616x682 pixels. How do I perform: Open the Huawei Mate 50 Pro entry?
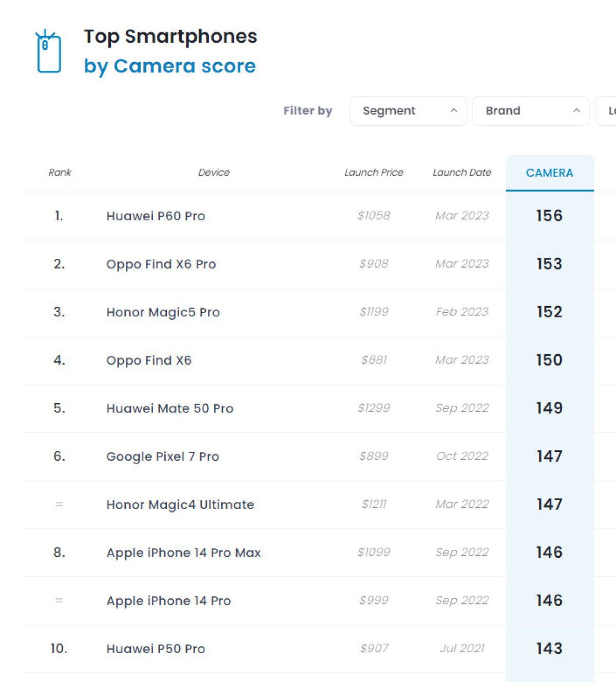pyautogui.click(x=170, y=409)
